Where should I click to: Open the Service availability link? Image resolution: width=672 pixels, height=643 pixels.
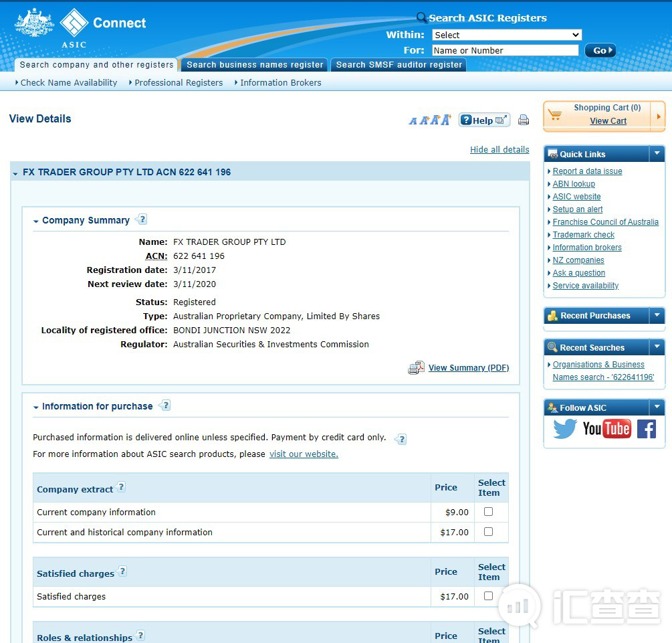[x=586, y=285]
